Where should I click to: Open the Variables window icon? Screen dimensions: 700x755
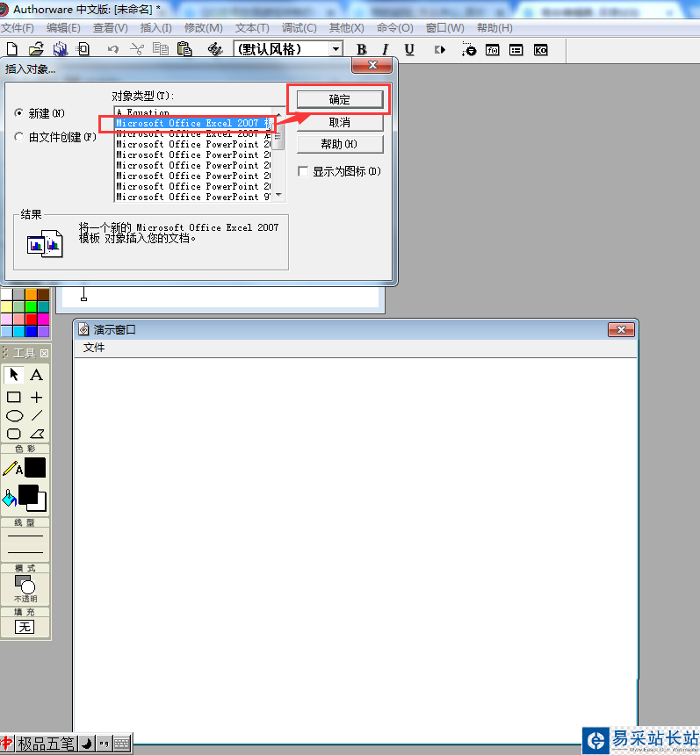[516, 50]
